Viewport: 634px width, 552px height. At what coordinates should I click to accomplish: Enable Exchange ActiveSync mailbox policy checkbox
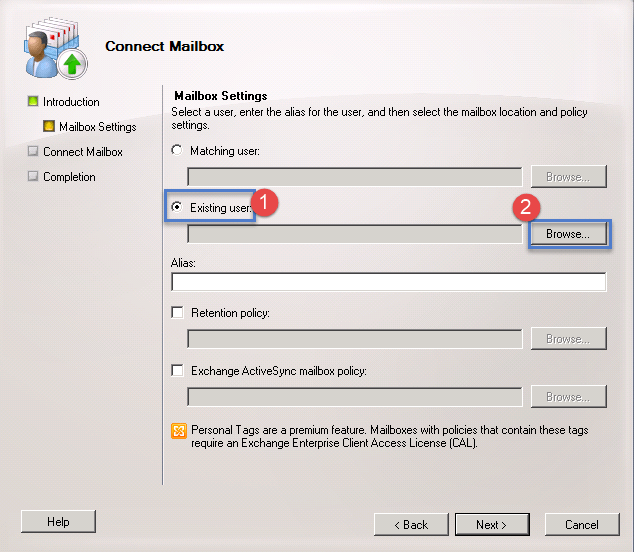(x=178, y=370)
